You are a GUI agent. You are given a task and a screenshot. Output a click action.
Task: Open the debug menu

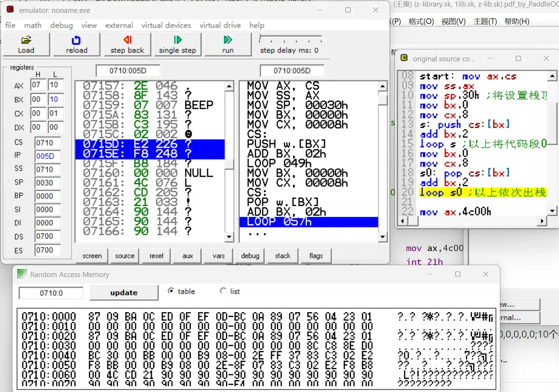click(61, 25)
